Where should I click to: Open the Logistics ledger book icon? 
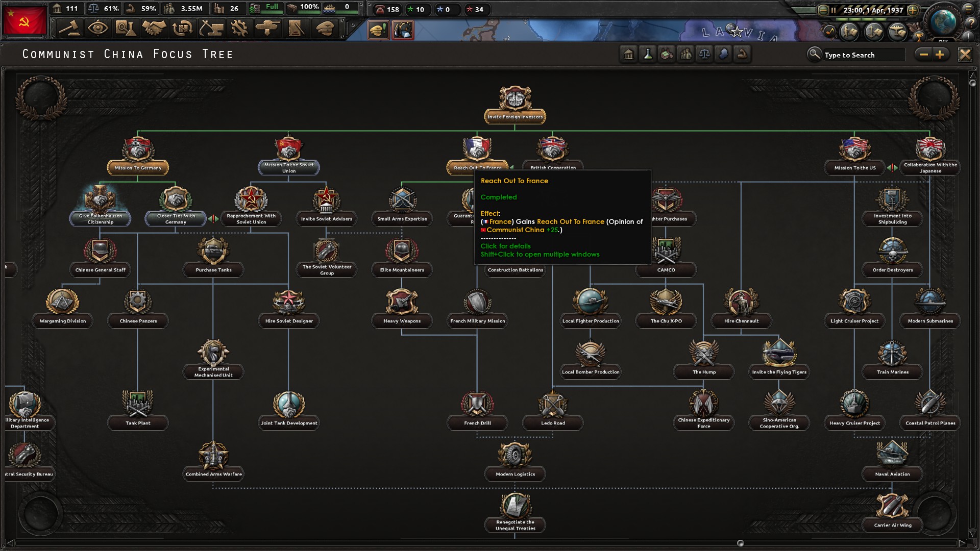(296, 29)
